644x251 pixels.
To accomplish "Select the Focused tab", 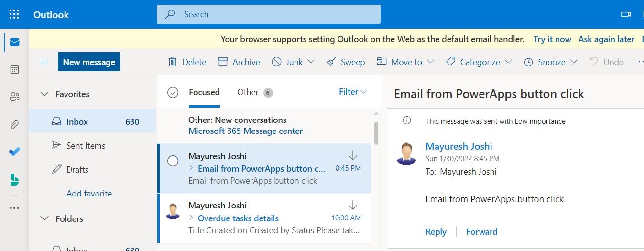I will click(x=204, y=92).
